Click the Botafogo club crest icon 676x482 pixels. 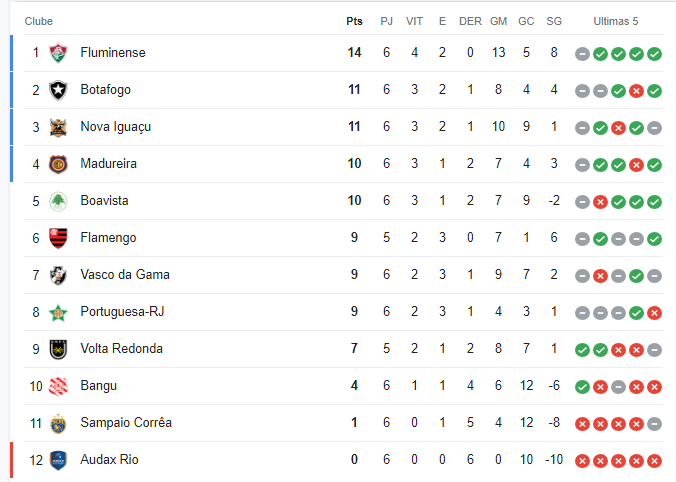58,90
